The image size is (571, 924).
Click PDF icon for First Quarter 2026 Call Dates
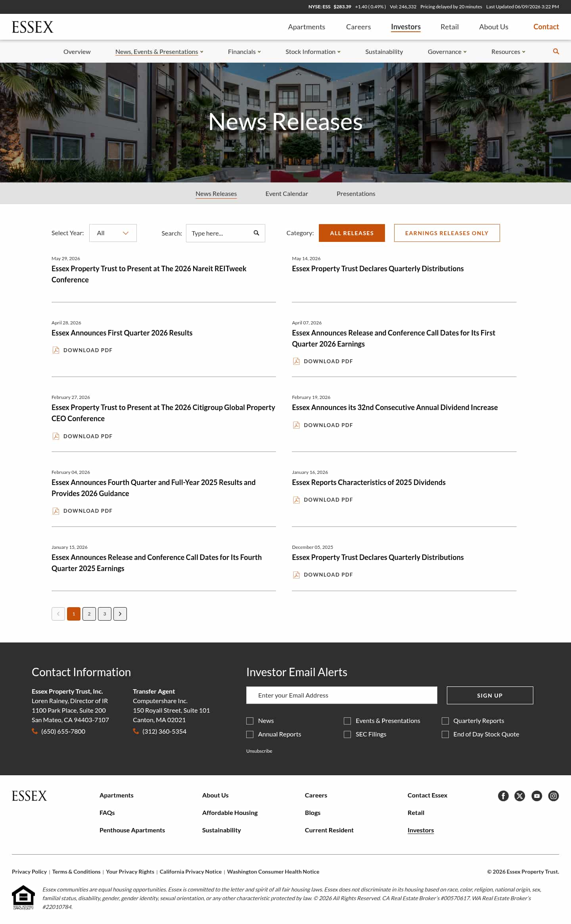296,361
